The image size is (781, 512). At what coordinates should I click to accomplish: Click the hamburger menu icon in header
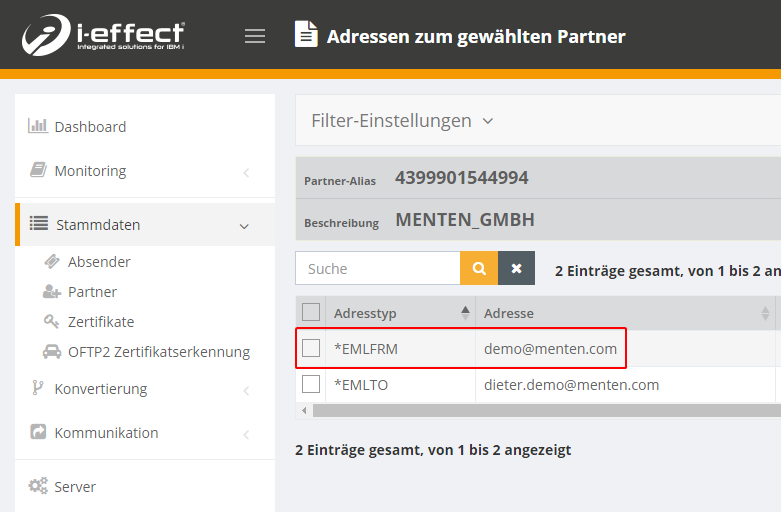(255, 36)
